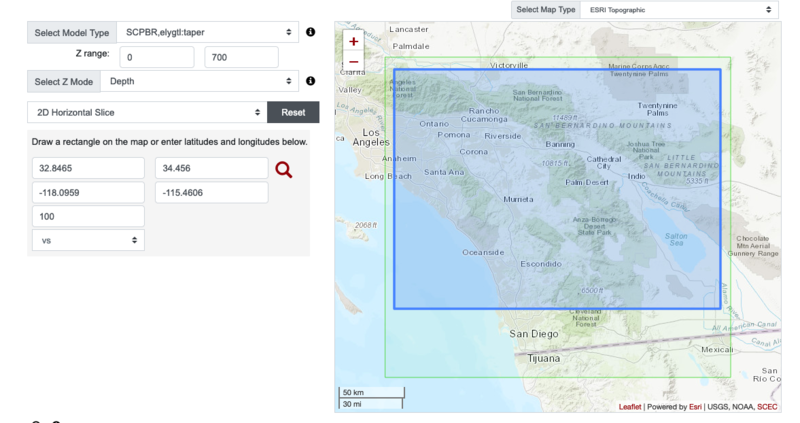Viewport: 800px width, 423px height.
Task: Click the Select Model Type label
Action: tap(72, 33)
